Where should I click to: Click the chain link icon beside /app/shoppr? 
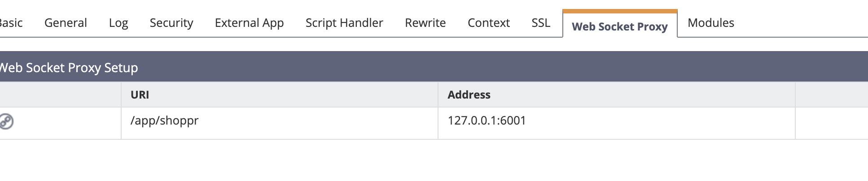coord(6,121)
